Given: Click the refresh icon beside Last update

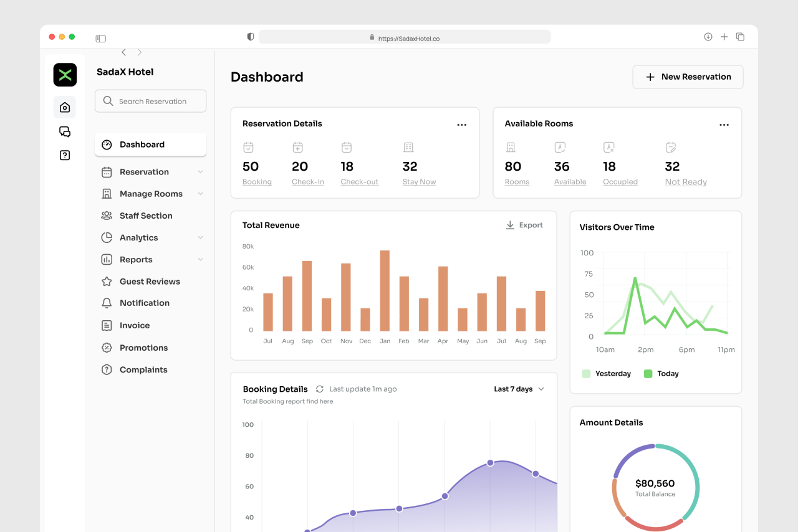Looking at the screenshot, I should pyautogui.click(x=320, y=389).
